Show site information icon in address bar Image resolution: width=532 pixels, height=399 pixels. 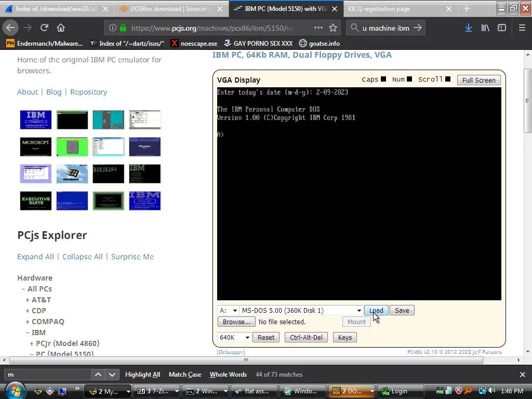[113, 28]
